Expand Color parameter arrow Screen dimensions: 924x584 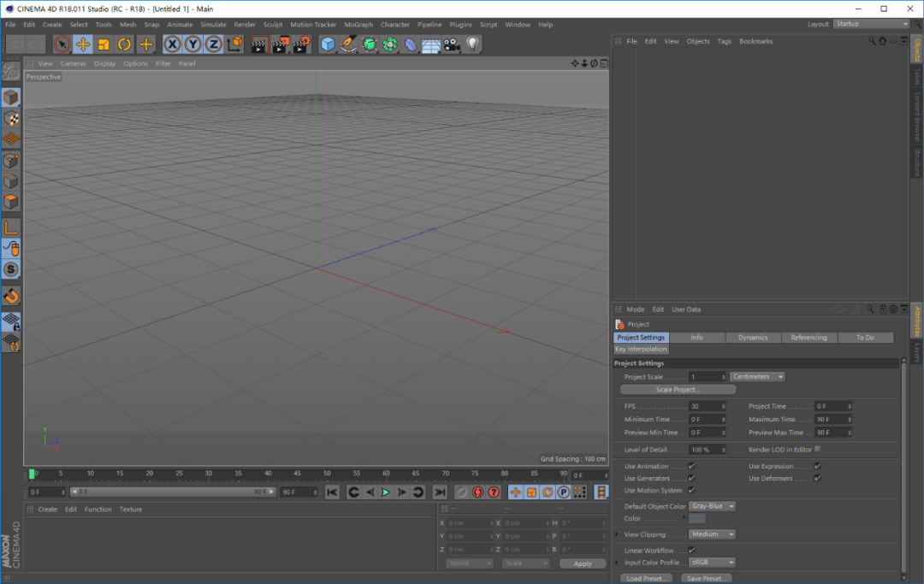684,518
